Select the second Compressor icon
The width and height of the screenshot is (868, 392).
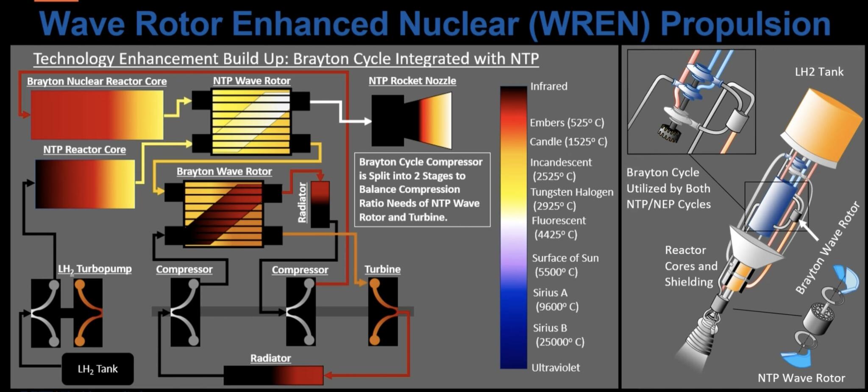coord(301,312)
